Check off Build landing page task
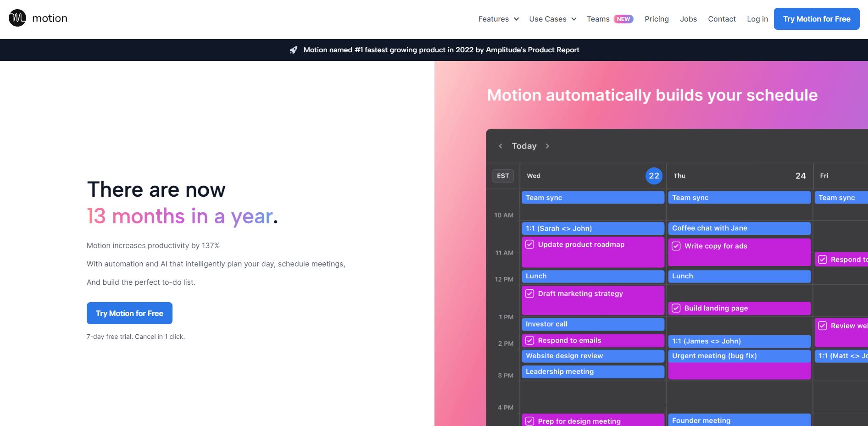 676,308
